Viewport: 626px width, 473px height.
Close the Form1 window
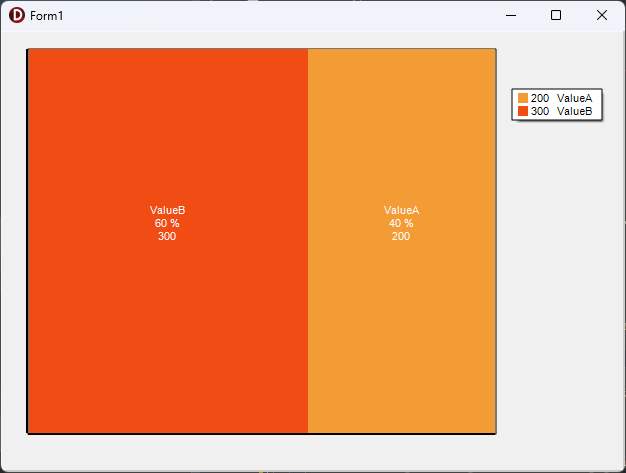[x=602, y=16]
